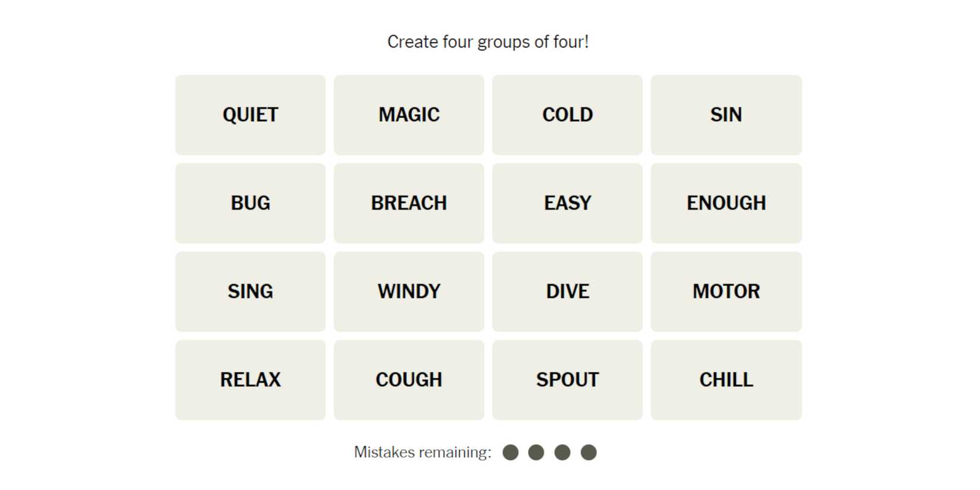The width and height of the screenshot is (980, 490).
Task: Select the RELAX word tile
Action: point(250,380)
